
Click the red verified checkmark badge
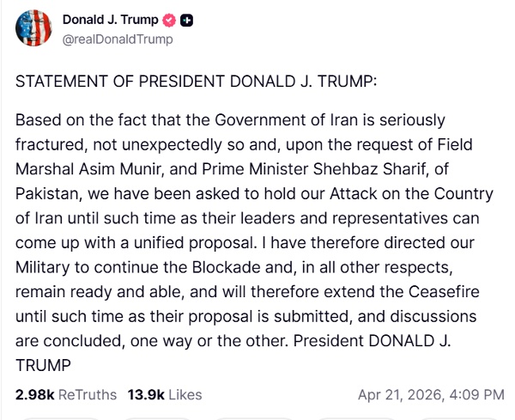pyautogui.click(x=169, y=21)
